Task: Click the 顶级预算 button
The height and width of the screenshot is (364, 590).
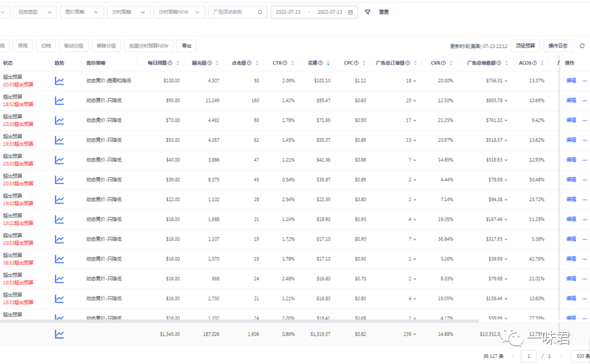Action: [x=526, y=46]
